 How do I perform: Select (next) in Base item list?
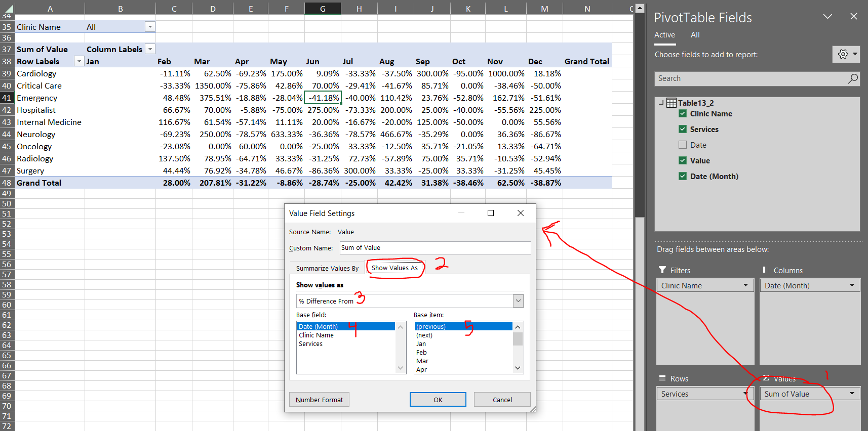[463, 335]
